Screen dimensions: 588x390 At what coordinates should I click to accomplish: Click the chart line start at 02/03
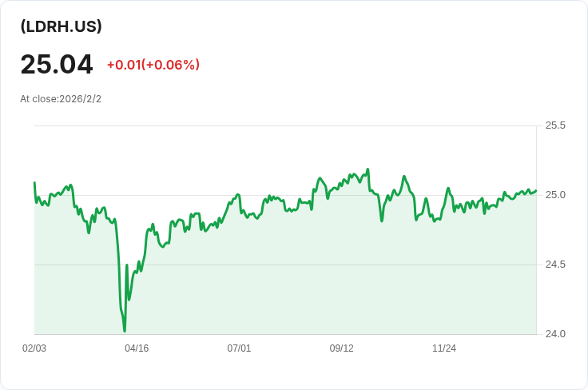coord(34,183)
